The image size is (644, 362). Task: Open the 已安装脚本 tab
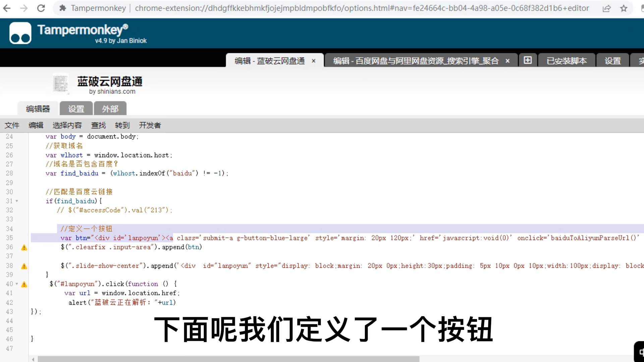[567, 61]
